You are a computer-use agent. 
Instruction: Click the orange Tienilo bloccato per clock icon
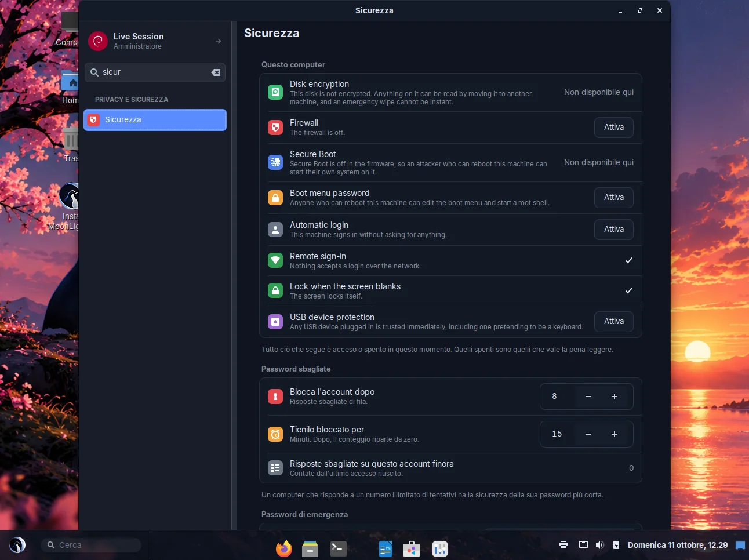275,434
